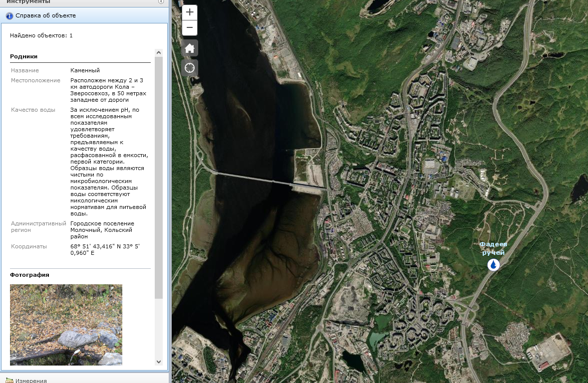The height and width of the screenshot is (383, 588).
Task: Click the blue info icon beside Справка об объекте
Action: [x=9, y=16]
